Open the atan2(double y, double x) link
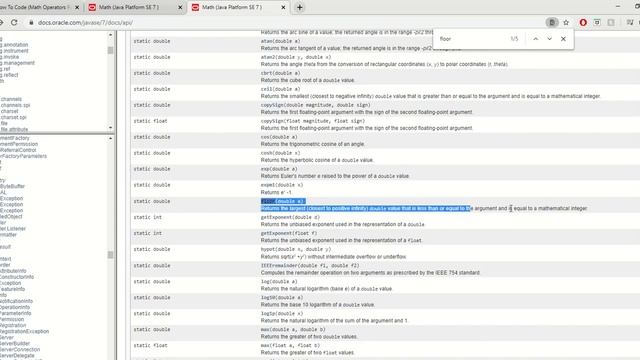This screenshot has height=360, width=640. [x=296, y=57]
